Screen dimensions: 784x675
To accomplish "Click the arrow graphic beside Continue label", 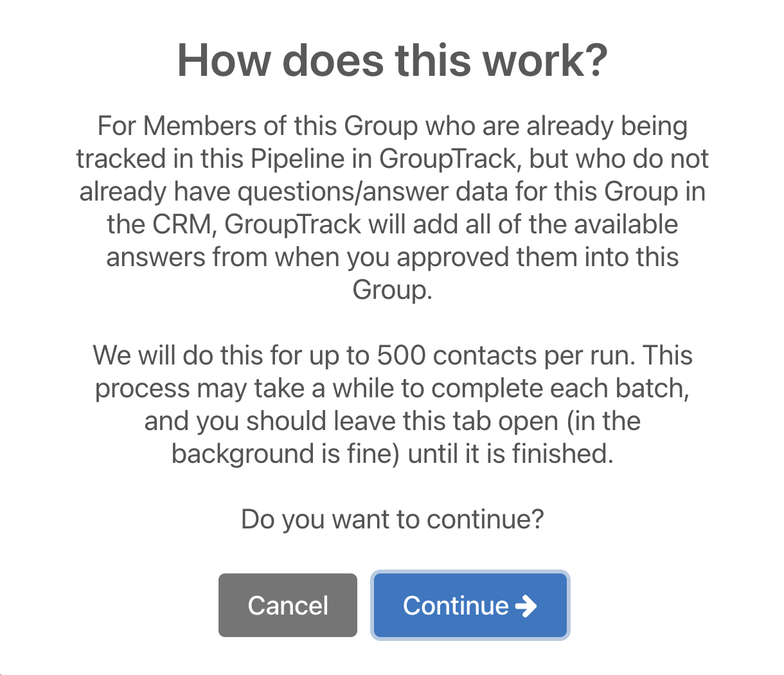I will tap(527, 605).
